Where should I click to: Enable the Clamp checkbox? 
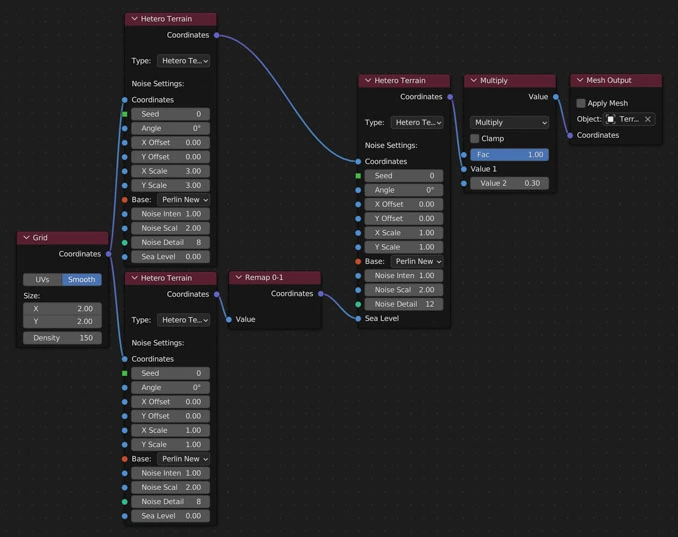click(475, 139)
